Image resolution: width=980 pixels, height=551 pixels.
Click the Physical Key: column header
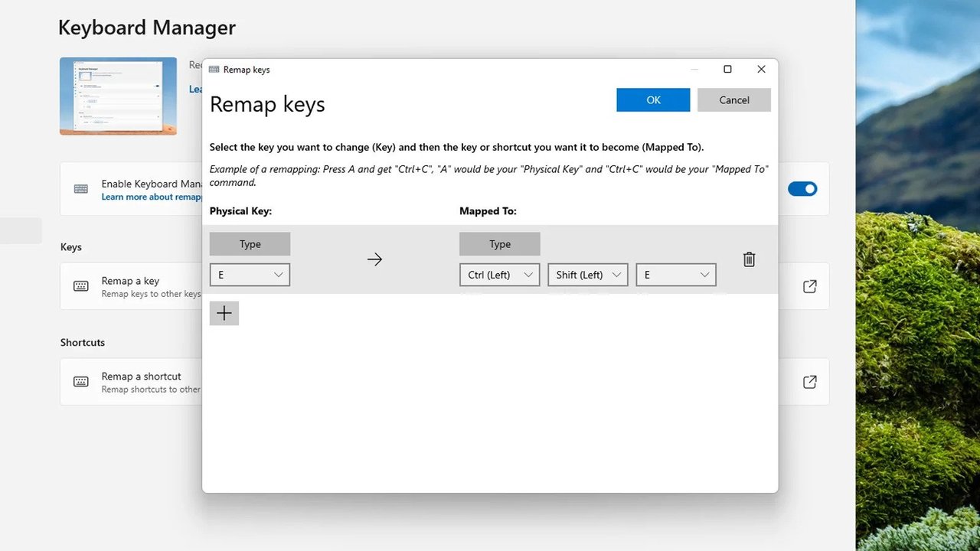tap(240, 211)
